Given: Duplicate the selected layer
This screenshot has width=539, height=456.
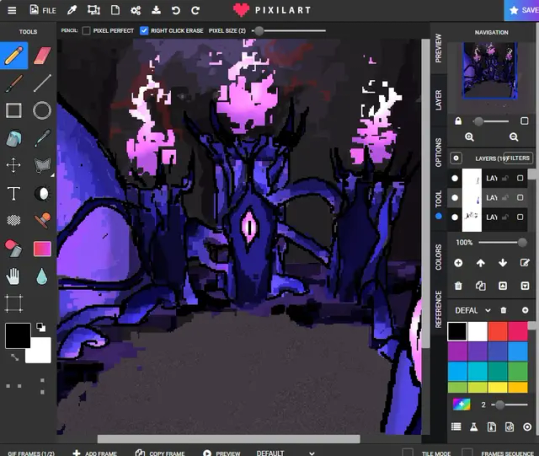Looking at the screenshot, I should click(x=481, y=286).
